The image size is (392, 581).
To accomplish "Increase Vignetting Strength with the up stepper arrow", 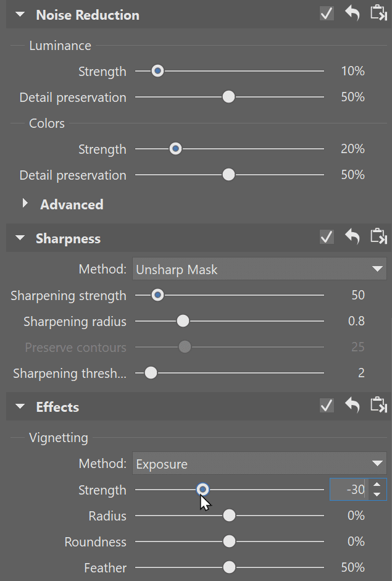I will pyautogui.click(x=377, y=485).
